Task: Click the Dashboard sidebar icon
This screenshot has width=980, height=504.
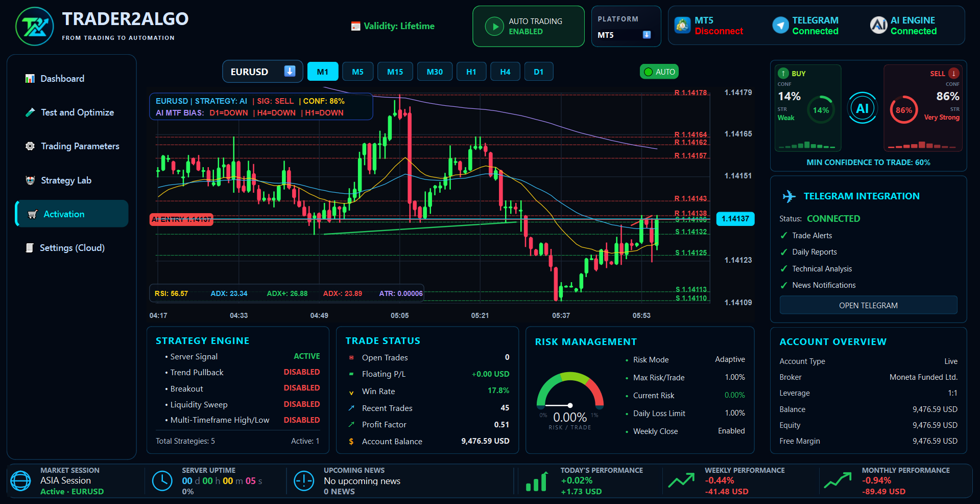Action: pyautogui.click(x=30, y=79)
